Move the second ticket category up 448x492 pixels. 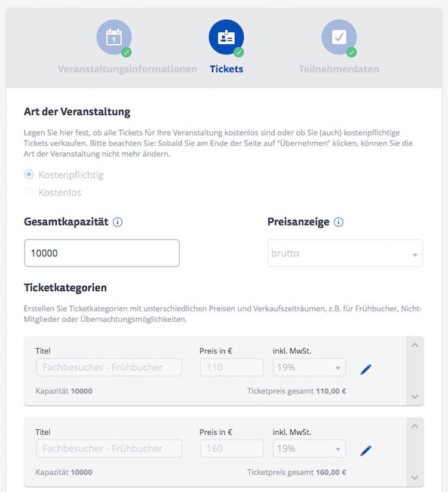[x=415, y=426]
